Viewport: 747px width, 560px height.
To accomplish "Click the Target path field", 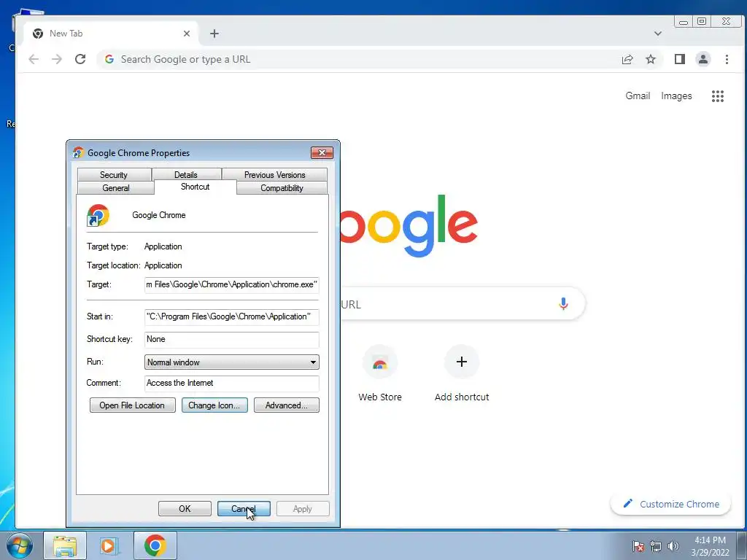I will click(x=231, y=285).
